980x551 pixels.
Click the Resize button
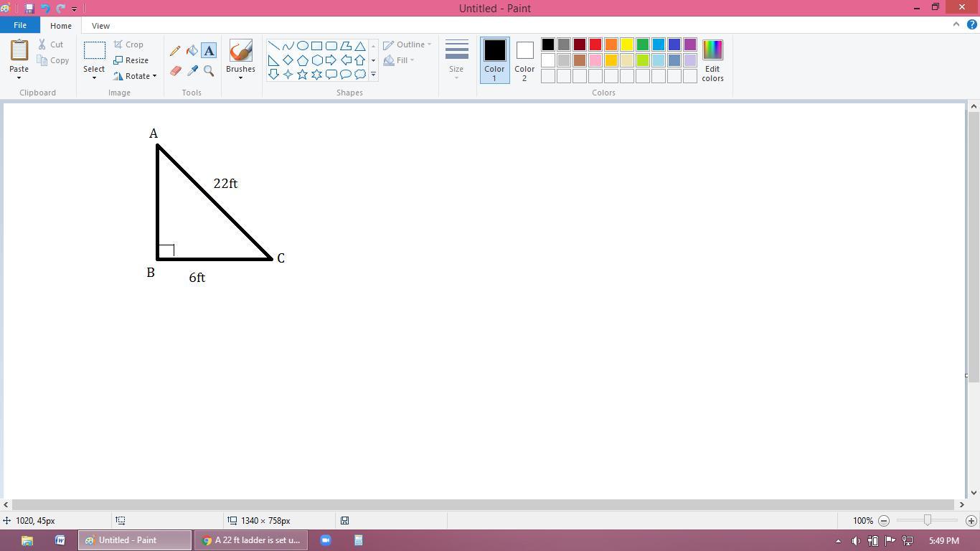pyautogui.click(x=131, y=60)
